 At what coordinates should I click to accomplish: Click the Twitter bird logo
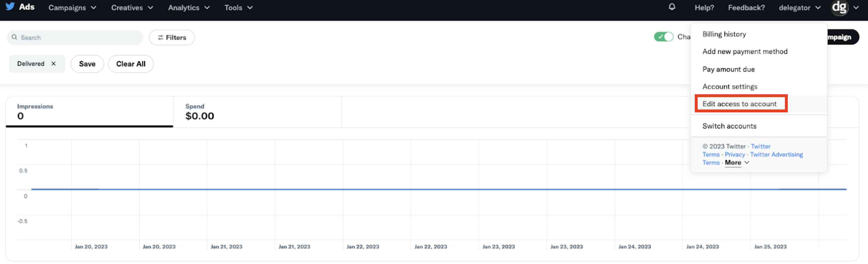point(10,6)
